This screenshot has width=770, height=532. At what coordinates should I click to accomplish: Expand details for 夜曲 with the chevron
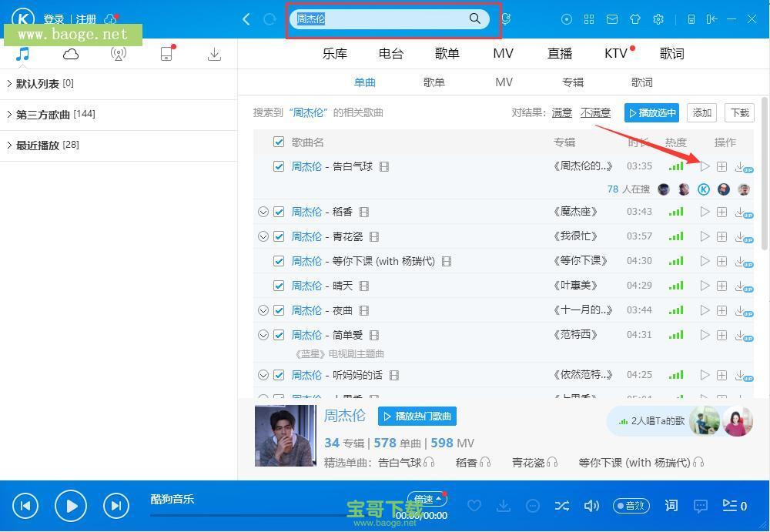coord(263,310)
